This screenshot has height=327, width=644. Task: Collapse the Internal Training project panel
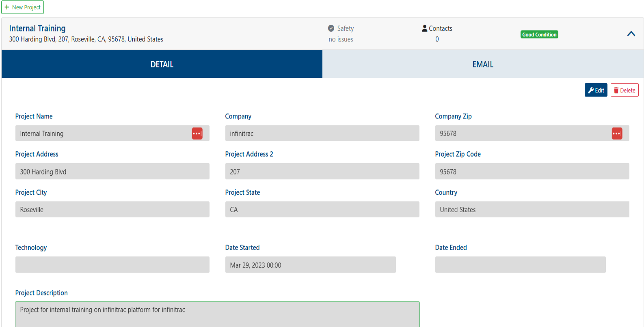[631, 34]
